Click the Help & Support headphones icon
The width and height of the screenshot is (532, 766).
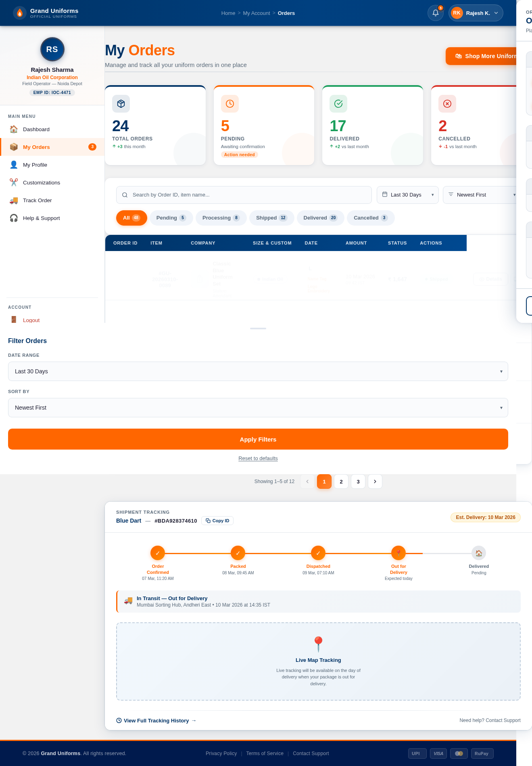tap(14, 218)
